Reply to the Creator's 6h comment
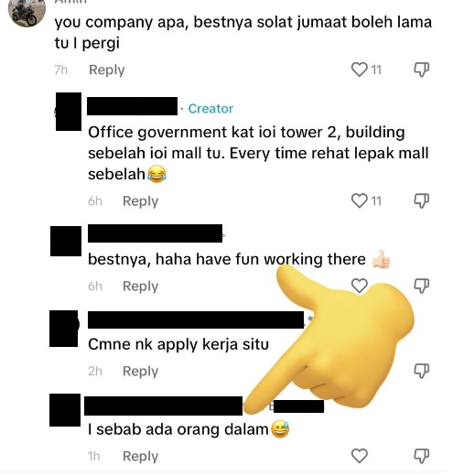453x476 pixels. (x=140, y=201)
